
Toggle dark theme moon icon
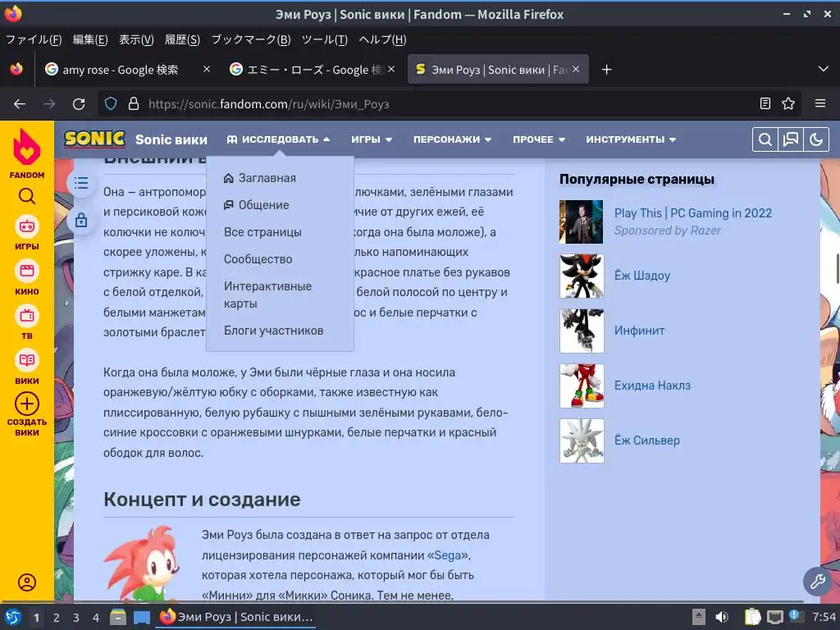[x=816, y=139]
